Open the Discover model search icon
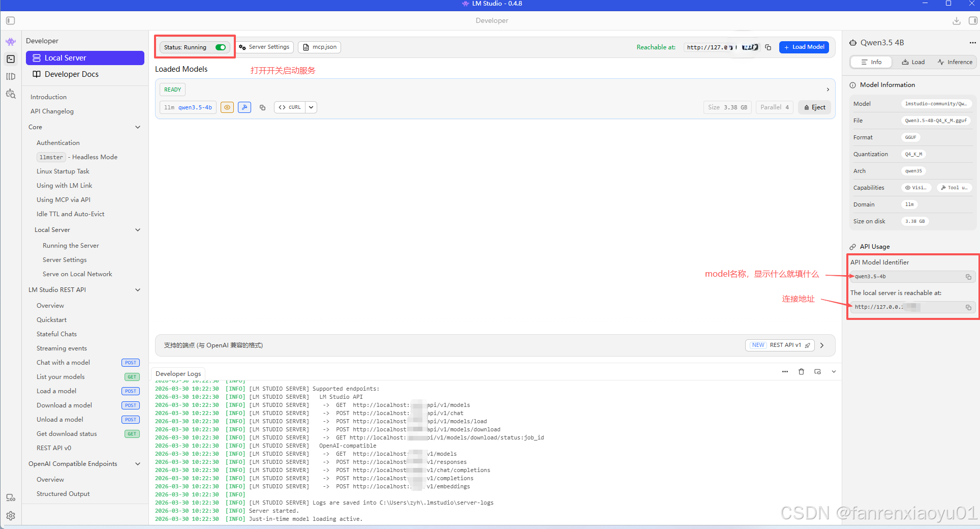Viewport: 980px width, 529px height. [11, 94]
